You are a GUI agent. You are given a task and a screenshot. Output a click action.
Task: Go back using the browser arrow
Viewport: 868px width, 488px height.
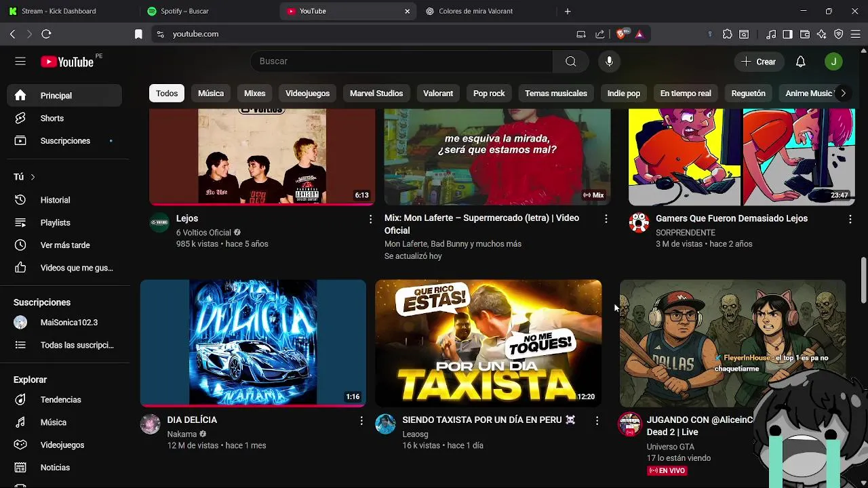tap(12, 34)
